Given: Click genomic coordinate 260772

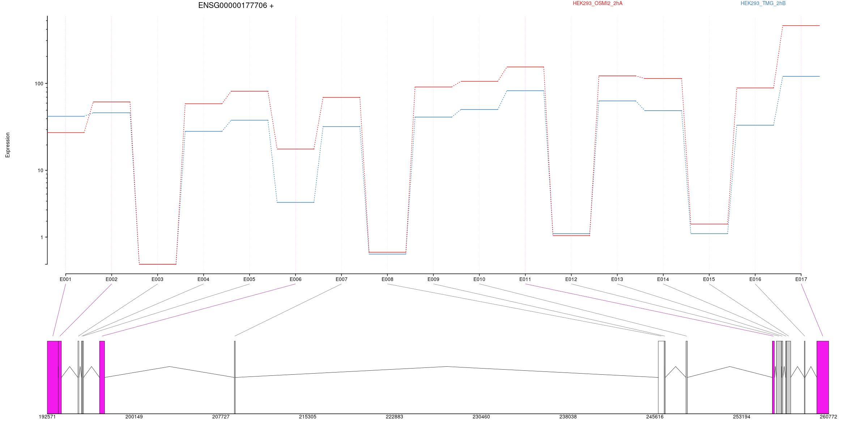Looking at the screenshot, I should [x=829, y=417].
